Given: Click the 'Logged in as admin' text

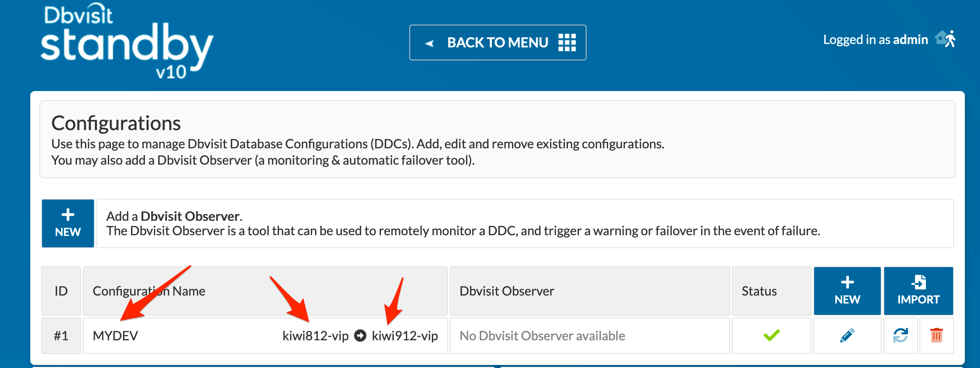Looking at the screenshot, I should click(875, 39).
